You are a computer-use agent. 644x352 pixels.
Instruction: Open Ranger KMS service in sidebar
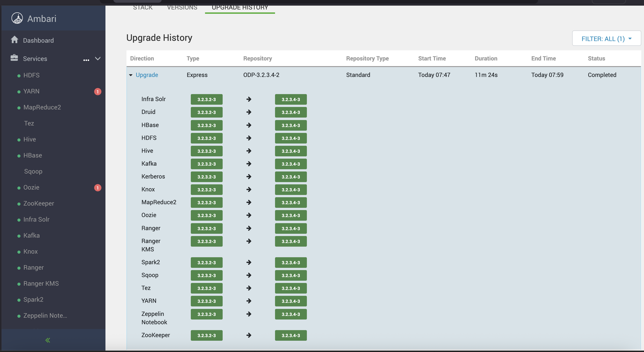point(41,283)
